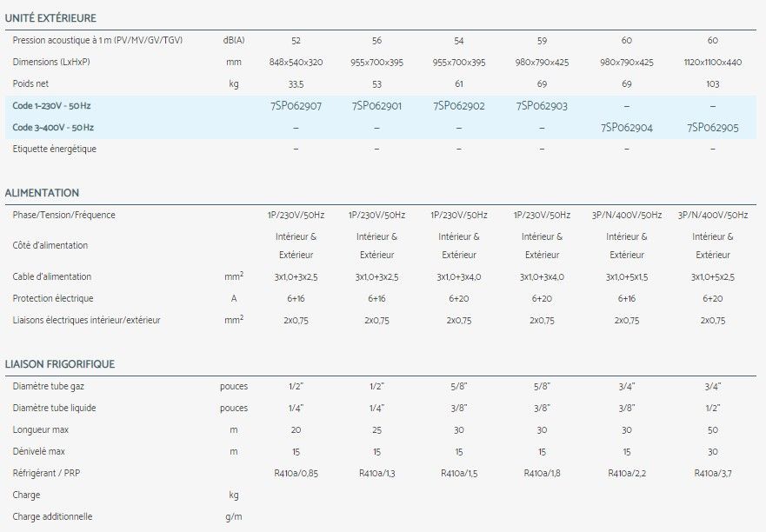Click the 3x1,0+5x2,5 cable value
The height and width of the screenshot is (532, 766).
click(x=713, y=276)
